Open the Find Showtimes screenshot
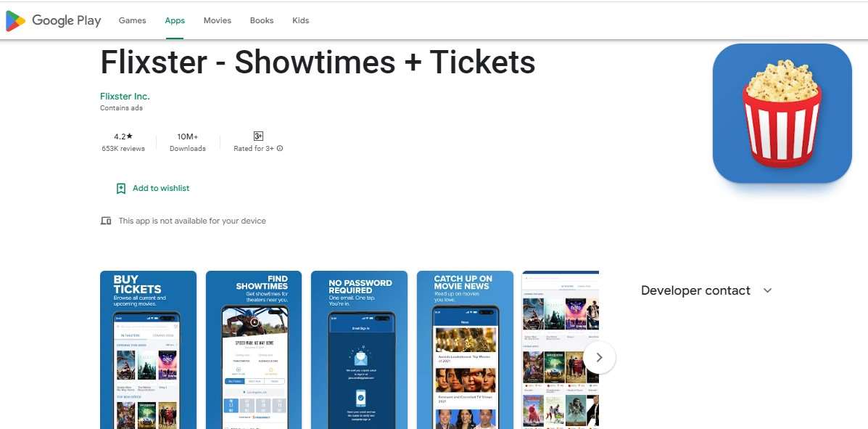 tap(254, 350)
